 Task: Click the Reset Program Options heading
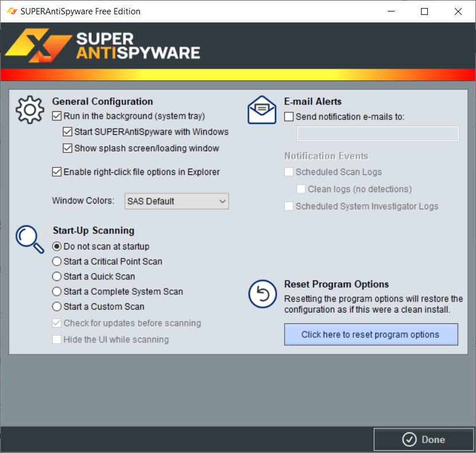336,284
